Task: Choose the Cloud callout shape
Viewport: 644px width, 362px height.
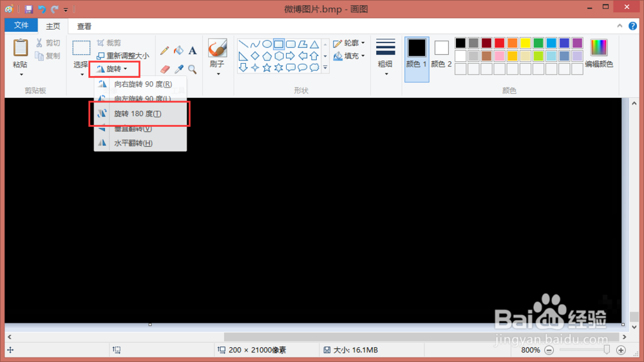Action: point(315,68)
